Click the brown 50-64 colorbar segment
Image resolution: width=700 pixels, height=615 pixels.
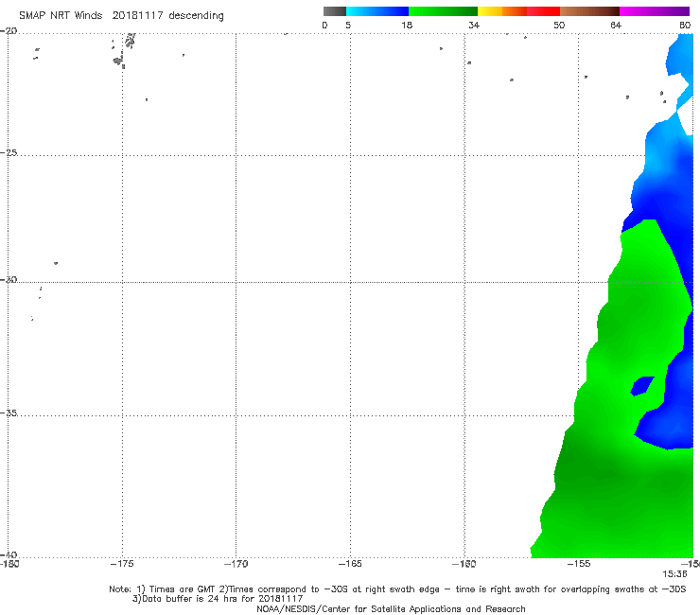click(589, 11)
